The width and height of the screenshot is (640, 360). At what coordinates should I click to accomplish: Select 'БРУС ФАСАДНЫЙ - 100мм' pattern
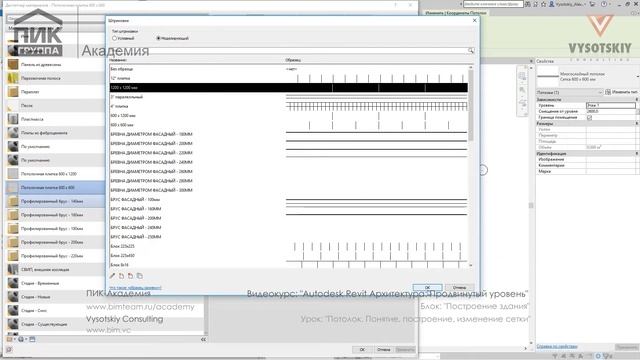click(289, 200)
